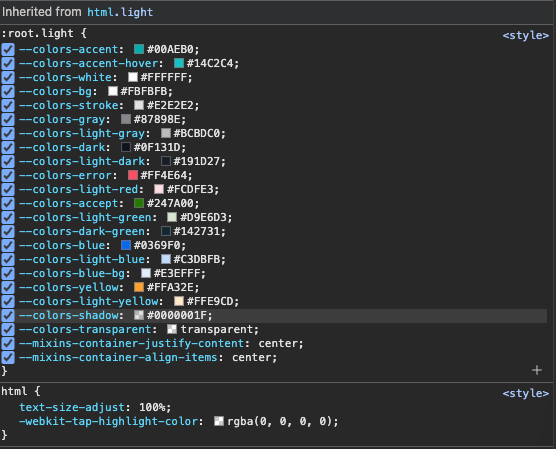Add new declaration with plus icon
The image size is (556, 449).
(x=537, y=370)
